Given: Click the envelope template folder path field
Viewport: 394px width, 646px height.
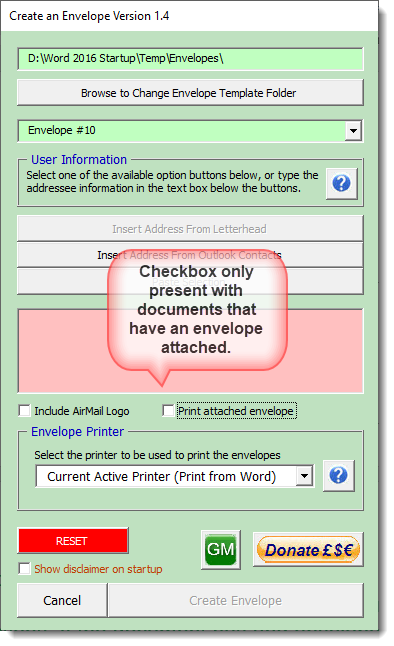Looking at the screenshot, I should click(190, 59).
